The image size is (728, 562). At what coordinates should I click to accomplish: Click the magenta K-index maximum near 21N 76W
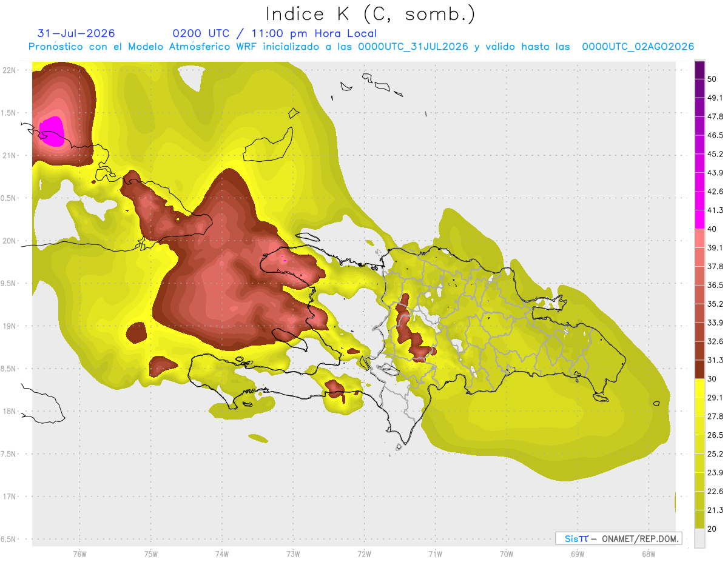(x=52, y=132)
